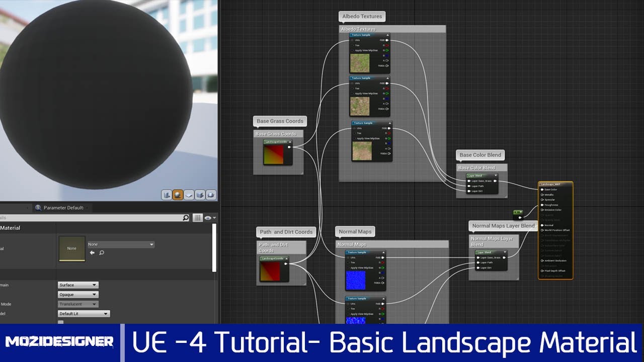The height and width of the screenshot is (362, 644).
Task: Open the Surface material domain dropdown
Action: (x=78, y=285)
